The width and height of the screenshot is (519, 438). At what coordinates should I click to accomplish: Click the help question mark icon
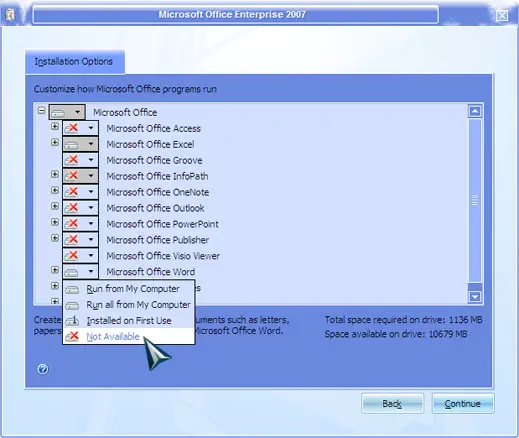click(x=43, y=369)
